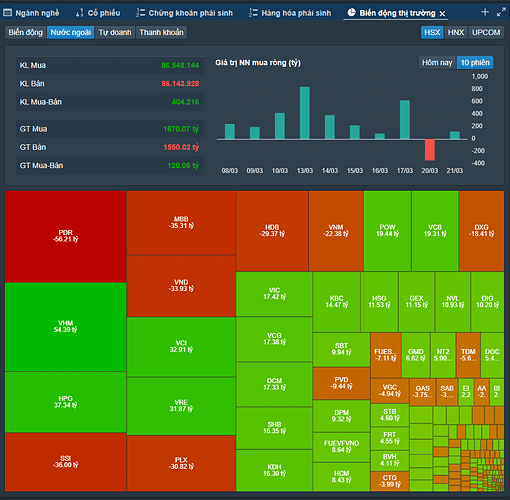Select the HDB treemap tile
Viewport: 510px width, 500px height.
pyautogui.click(x=272, y=231)
